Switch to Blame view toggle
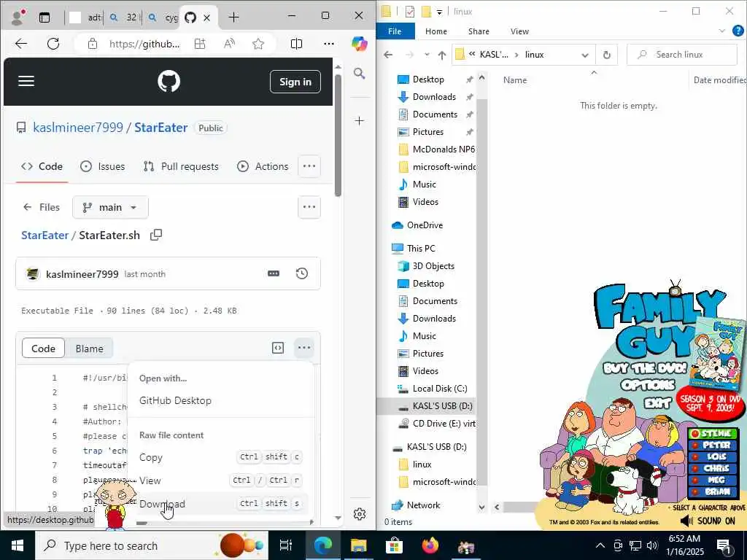This screenshot has height=560, width=747. pos(89,348)
